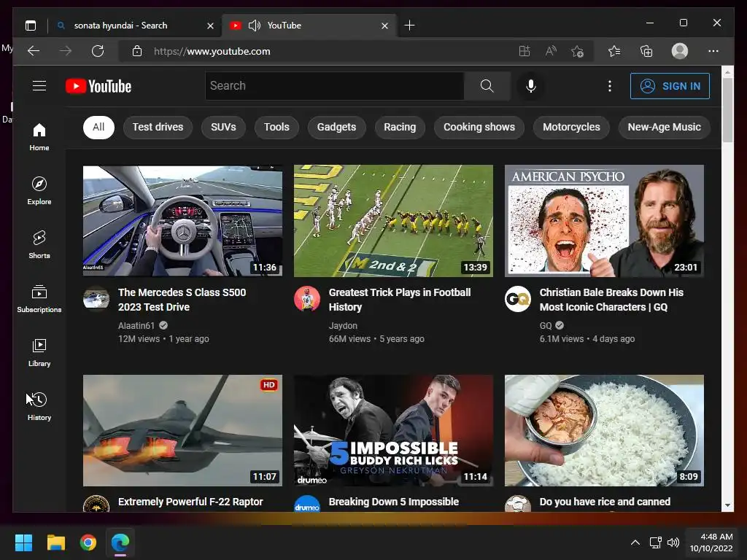Select the New-Age Music filter chip
Screen dimensions: 747x560
pos(664,127)
